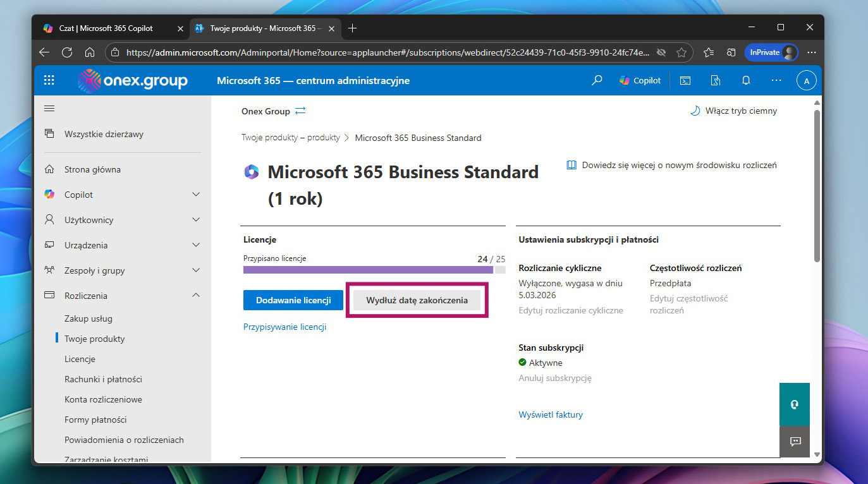Collapse the Rozliczenia navigation group
The width and height of the screenshot is (868, 484).
pyautogui.click(x=196, y=296)
